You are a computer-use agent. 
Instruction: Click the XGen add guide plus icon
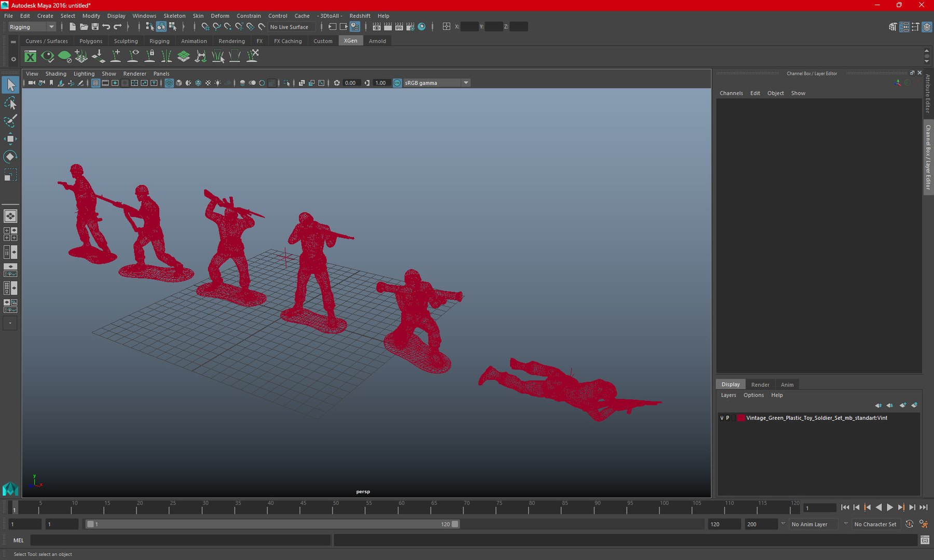(116, 57)
